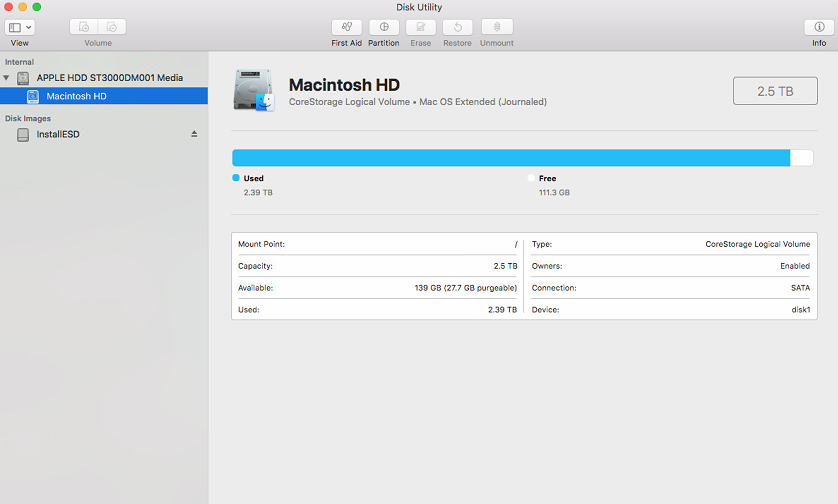Image resolution: width=838 pixels, height=504 pixels.
Task: Click the Device disk1 value
Action: pos(801,310)
